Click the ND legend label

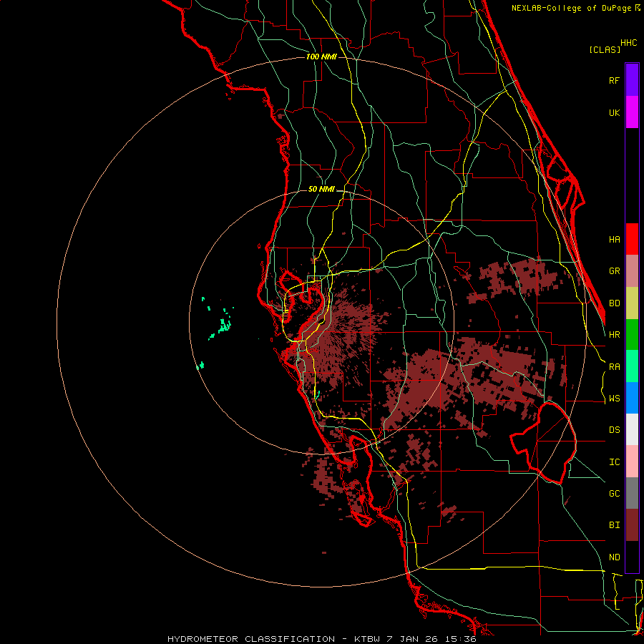[x=614, y=557]
